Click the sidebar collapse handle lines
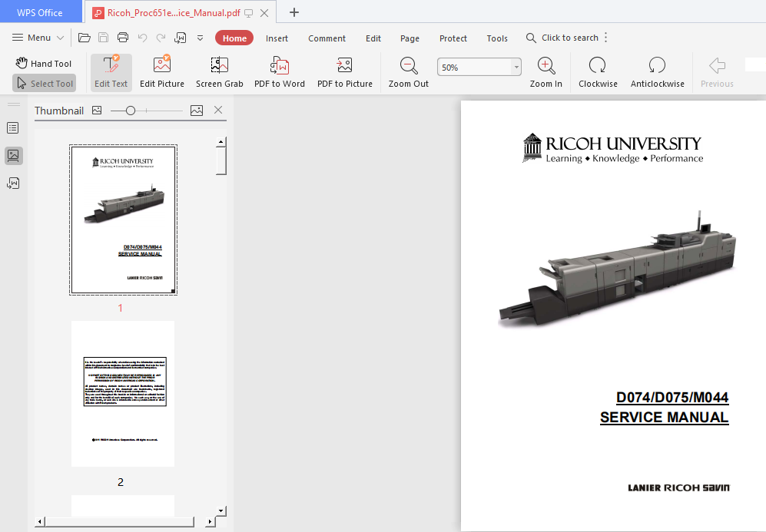Screen dimensions: 766x532 (14, 104)
